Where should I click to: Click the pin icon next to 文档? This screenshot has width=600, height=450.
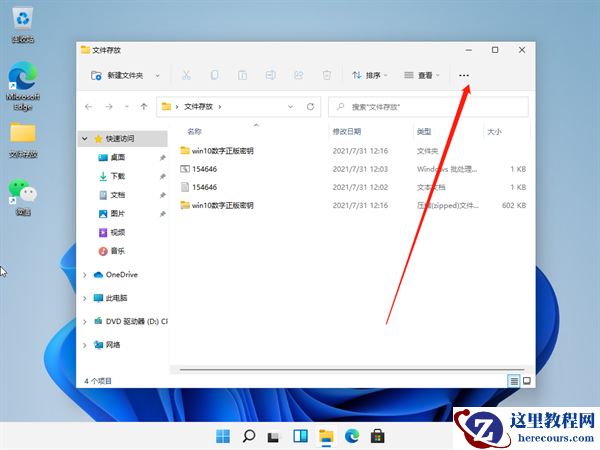pos(163,195)
